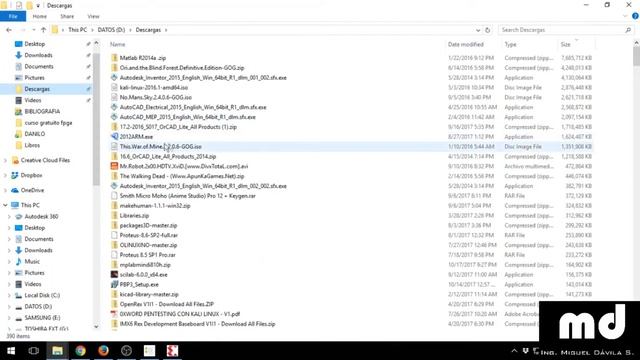Image resolution: width=640 pixels, height=360 pixels.
Task: Click the file list vertical scrollbar
Action: tap(636, 55)
